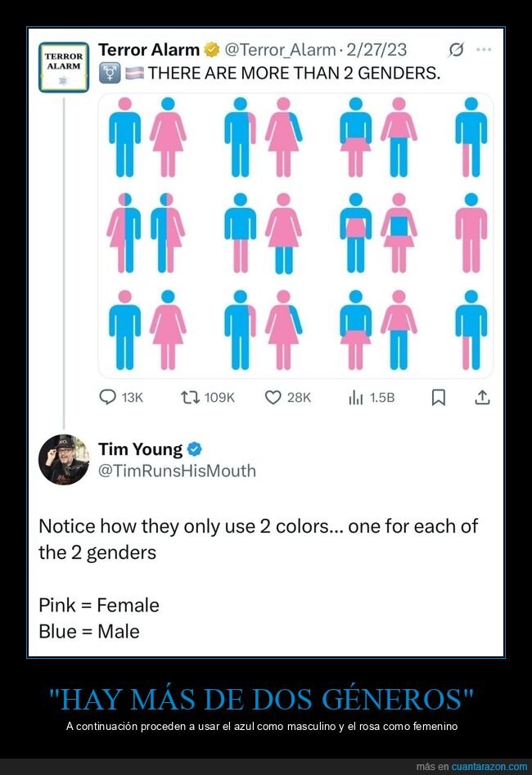The image size is (532, 775).
Task: Click Tim Young's profile picture
Action: [x=64, y=460]
